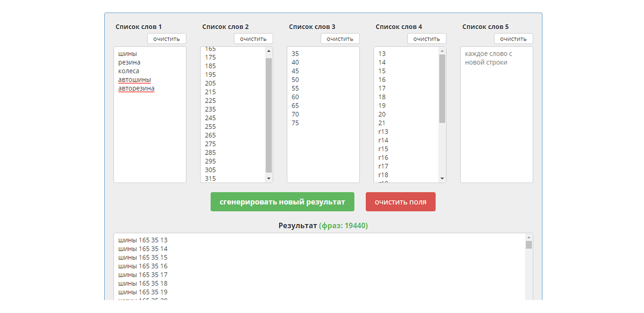The width and height of the screenshot is (644, 313).
Task: Click result box scrollbar thumb
Action: [x=528, y=245]
